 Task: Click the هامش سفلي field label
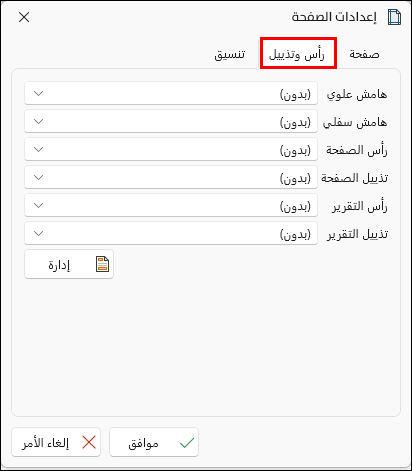point(355,122)
